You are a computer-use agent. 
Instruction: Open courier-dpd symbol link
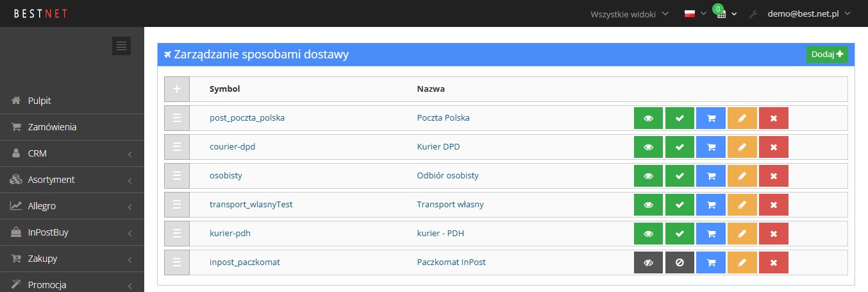point(233,147)
